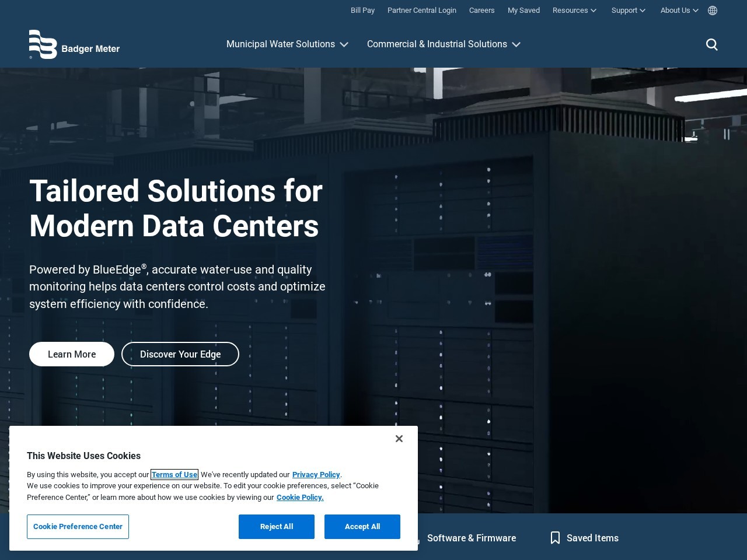Click the globe language selector icon
The image size is (747, 560).
point(713,10)
